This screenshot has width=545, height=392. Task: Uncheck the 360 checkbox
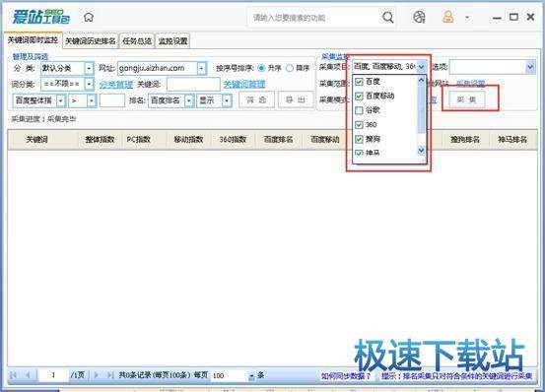[x=359, y=125]
